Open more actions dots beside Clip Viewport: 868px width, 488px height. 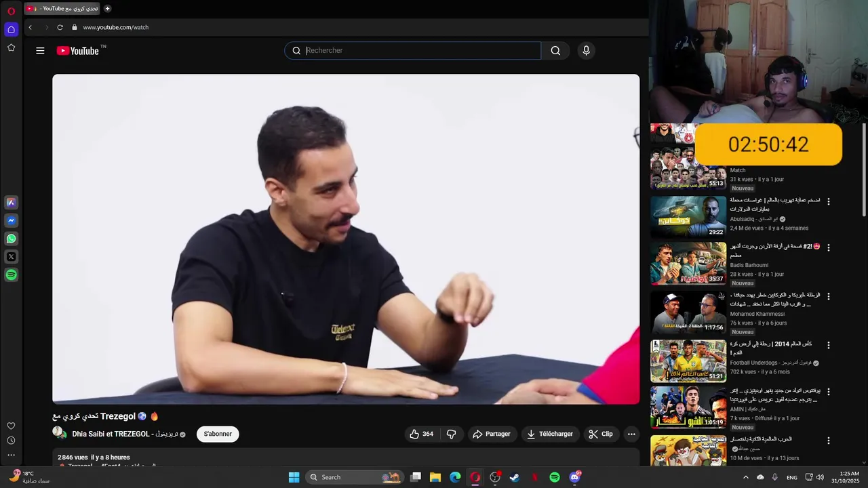[631, 434]
